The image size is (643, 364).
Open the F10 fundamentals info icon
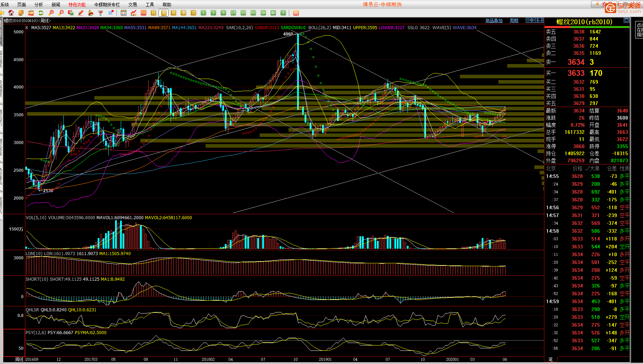pos(31,13)
